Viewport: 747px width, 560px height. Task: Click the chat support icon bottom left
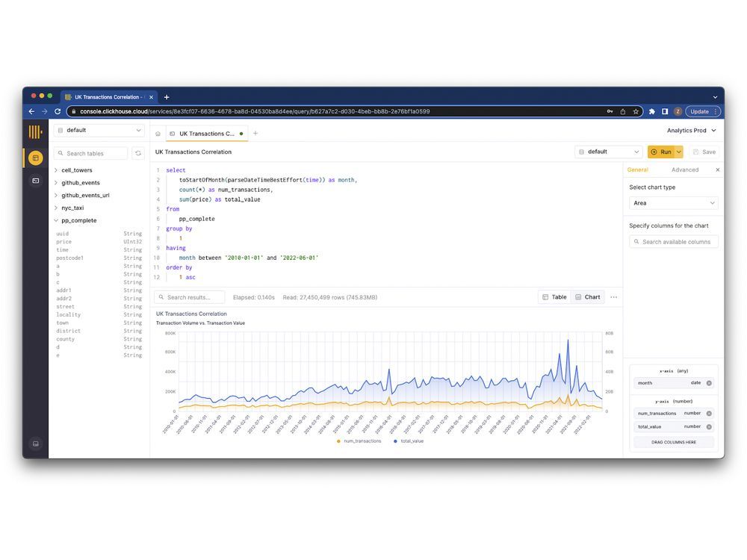(34, 443)
